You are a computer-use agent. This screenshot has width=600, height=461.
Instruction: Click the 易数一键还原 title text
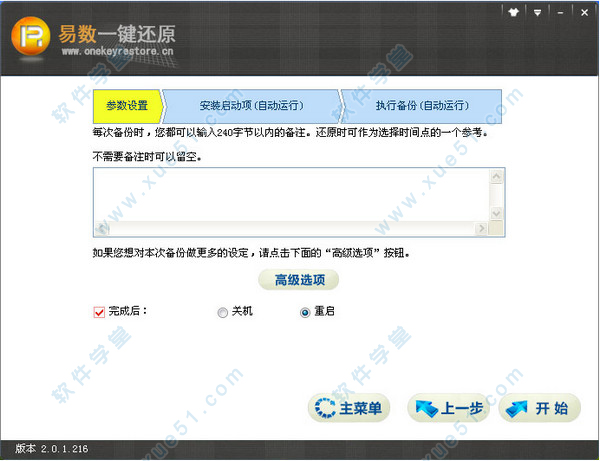pos(117,34)
